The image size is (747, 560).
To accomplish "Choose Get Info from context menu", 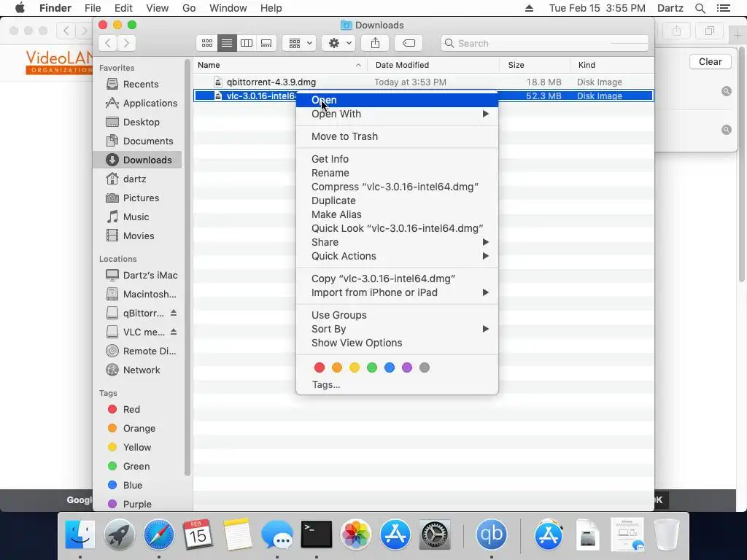I will tap(397, 159).
